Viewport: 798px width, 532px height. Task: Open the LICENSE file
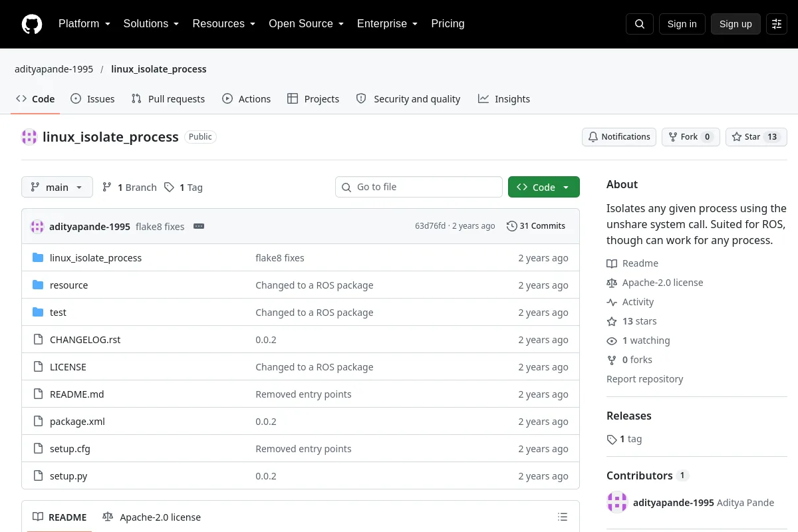tap(68, 367)
